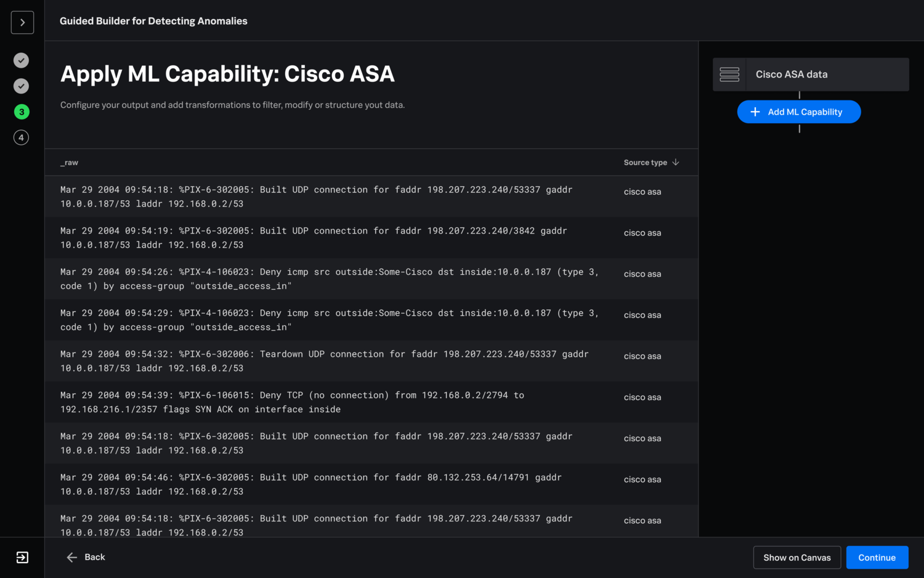Select the 09:54:26 Deny icmp log row
This screenshot has width=924, height=578.
click(371, 279)
